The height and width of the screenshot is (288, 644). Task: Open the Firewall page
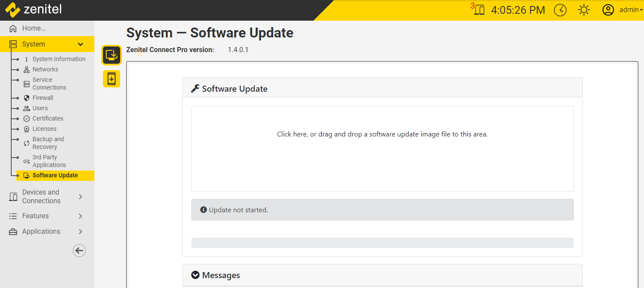click(43, 98)
